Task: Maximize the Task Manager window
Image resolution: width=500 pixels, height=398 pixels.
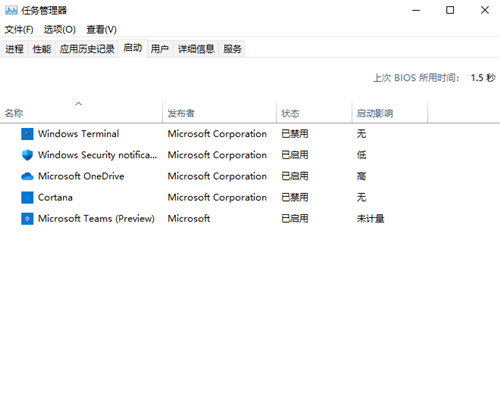Action: pos(450,10)
